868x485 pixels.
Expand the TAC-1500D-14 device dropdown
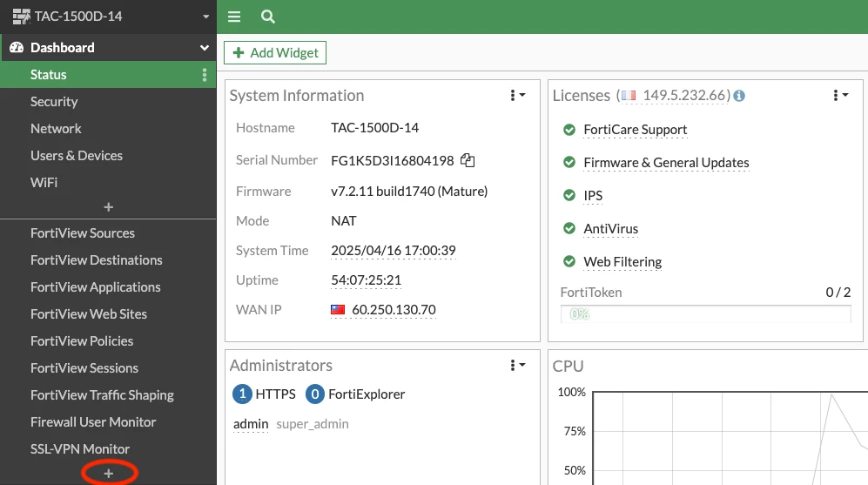[x=206, y=17]
